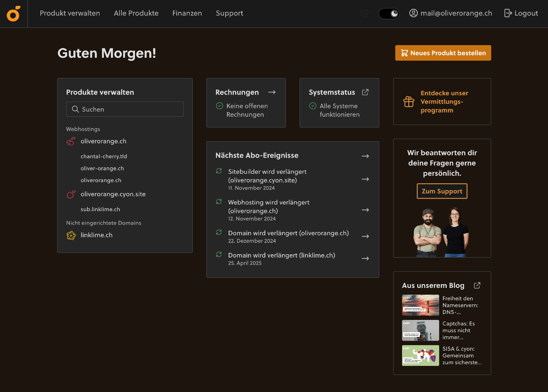The height and width of the screenshot is (392, 548).
Task: Click the orange cyon logo
Action: click(x=13, y=13)
